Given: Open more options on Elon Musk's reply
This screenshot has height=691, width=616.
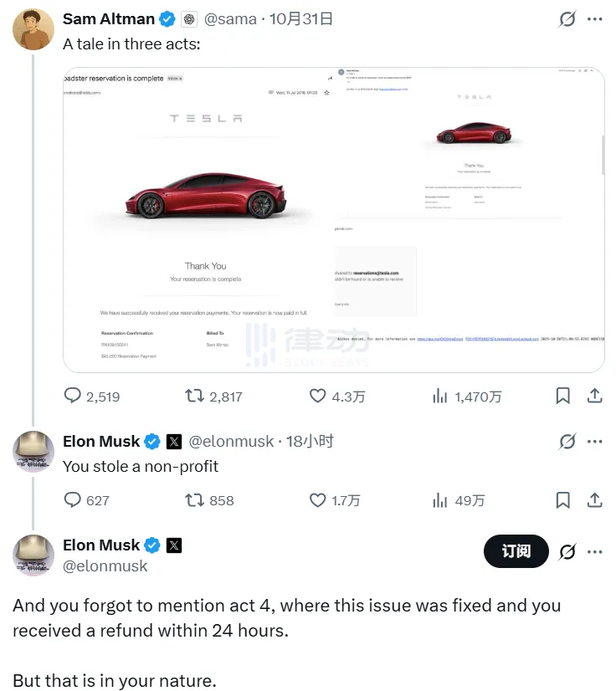Looking at the screenshot, I should pyautogui.click(x=596, y=441).
